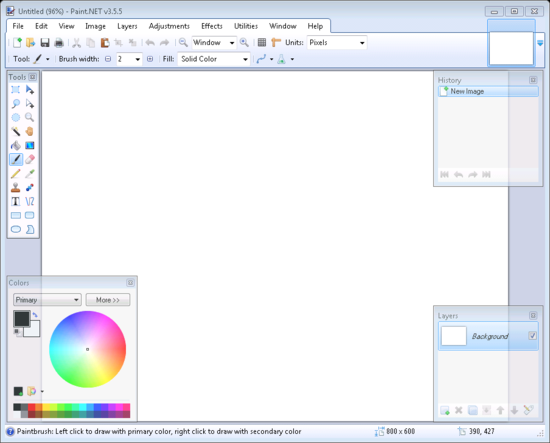Toggle Background layer visibility checkbox
This screenshot has width=550, height=443.
click(x=532, y=336)
